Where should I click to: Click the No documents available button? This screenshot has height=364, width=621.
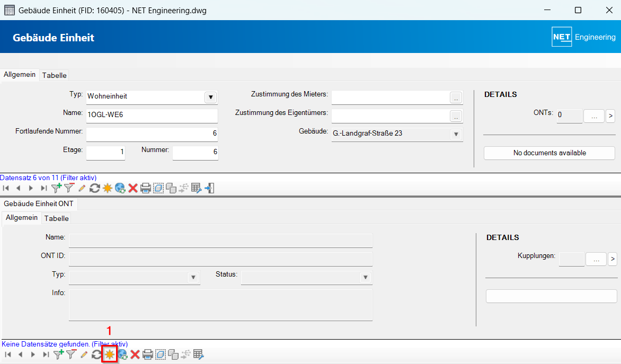point(549,153)
